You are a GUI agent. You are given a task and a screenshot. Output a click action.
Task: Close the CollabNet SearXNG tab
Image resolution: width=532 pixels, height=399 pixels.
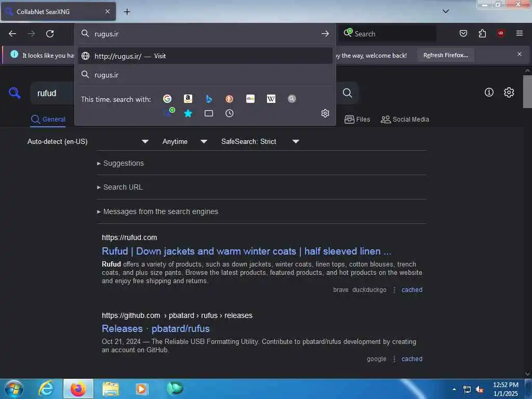pyautogui.click(x=108, y=11)
